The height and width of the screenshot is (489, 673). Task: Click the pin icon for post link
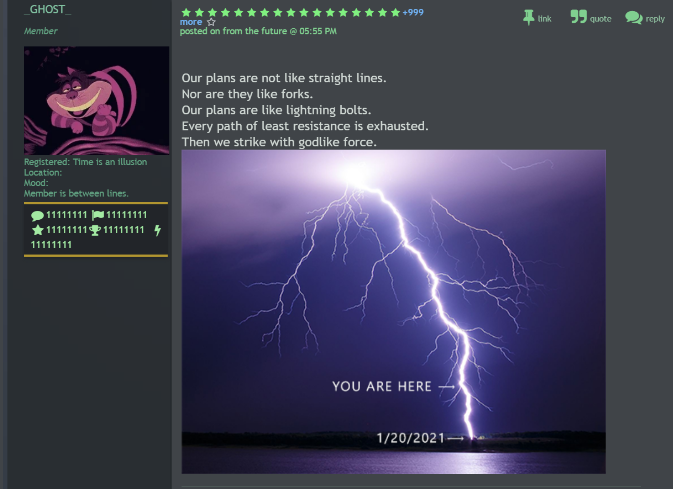coord(529,17)
